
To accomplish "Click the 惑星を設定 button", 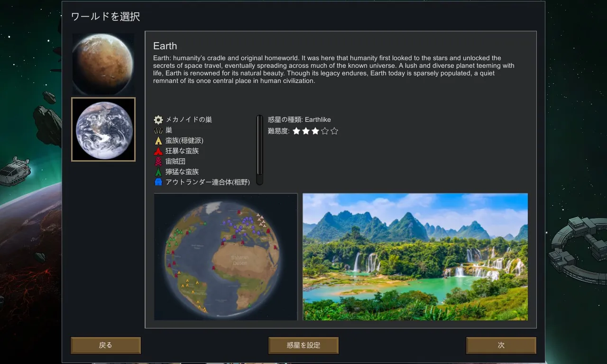I will 303,346.
